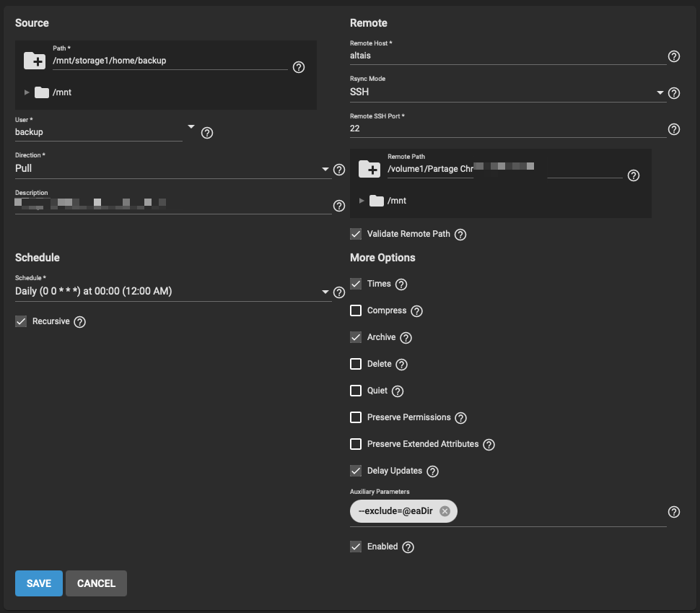Open help for Delete option
Viewport: 700px width, 613px height.
pyautogui.click(x=402, y=365)
